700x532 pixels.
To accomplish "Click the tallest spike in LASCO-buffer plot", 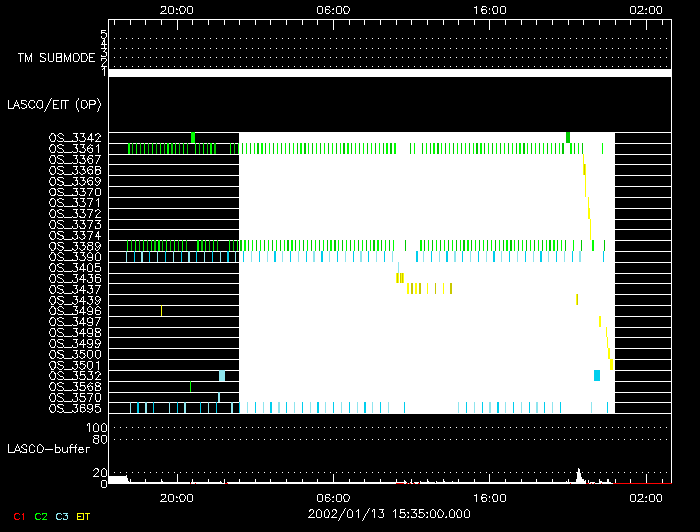I will [x=578, y=472].
